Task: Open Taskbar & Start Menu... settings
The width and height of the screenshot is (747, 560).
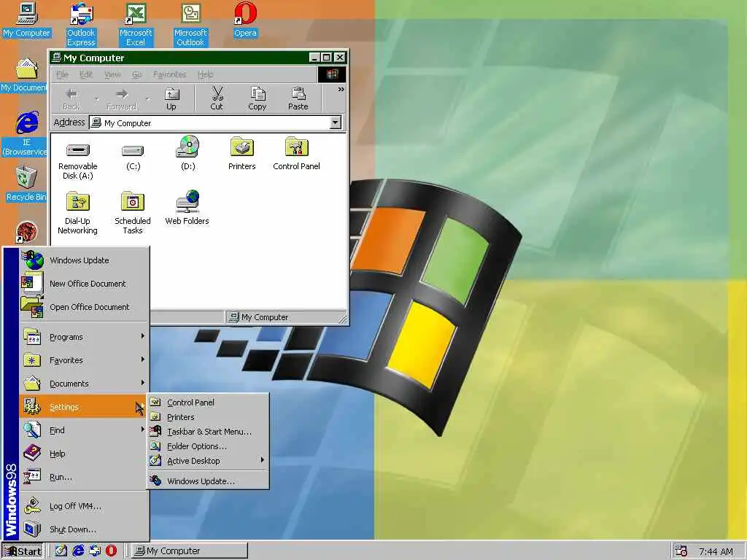Action: 208,432
